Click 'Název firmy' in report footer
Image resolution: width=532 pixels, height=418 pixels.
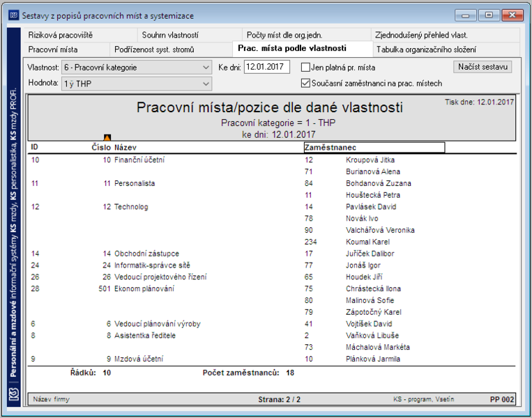pyautogui.click(x=51, y=399)
